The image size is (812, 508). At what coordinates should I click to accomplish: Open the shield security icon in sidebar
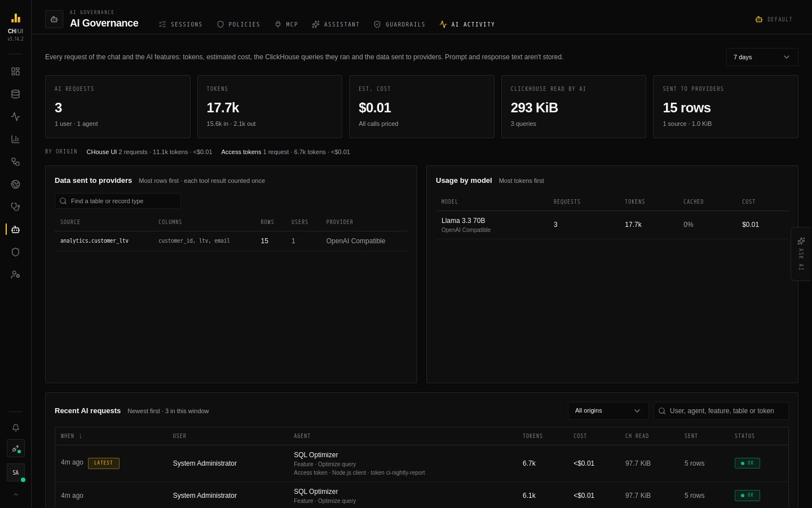click(15, 252)
